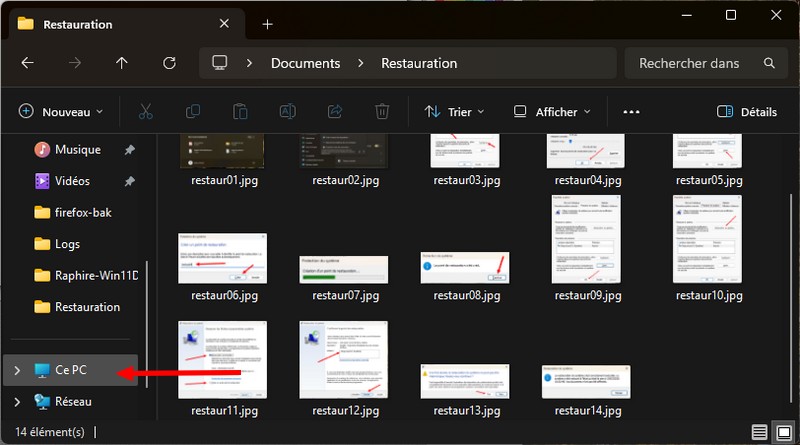The height and width of the screenshot is (445, 800).
Task: Click the Rechercher dans search field
Action: 700,63
